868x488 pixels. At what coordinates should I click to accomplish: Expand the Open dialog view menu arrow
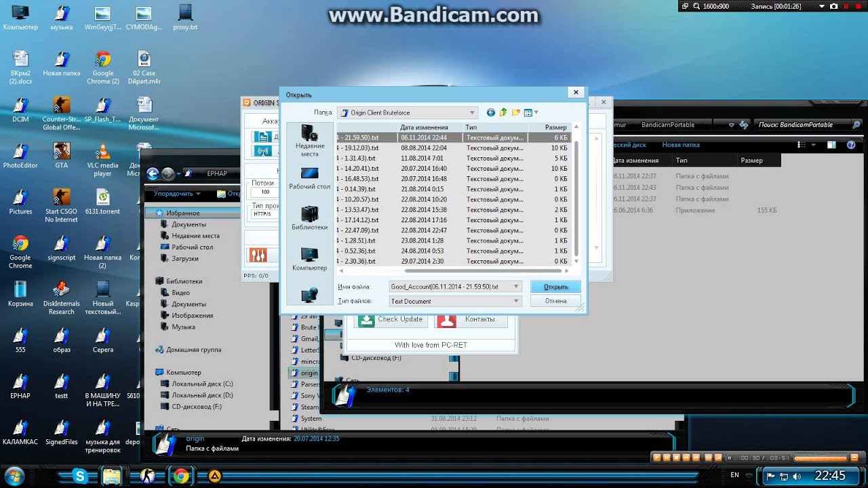[x=536, y=113]
